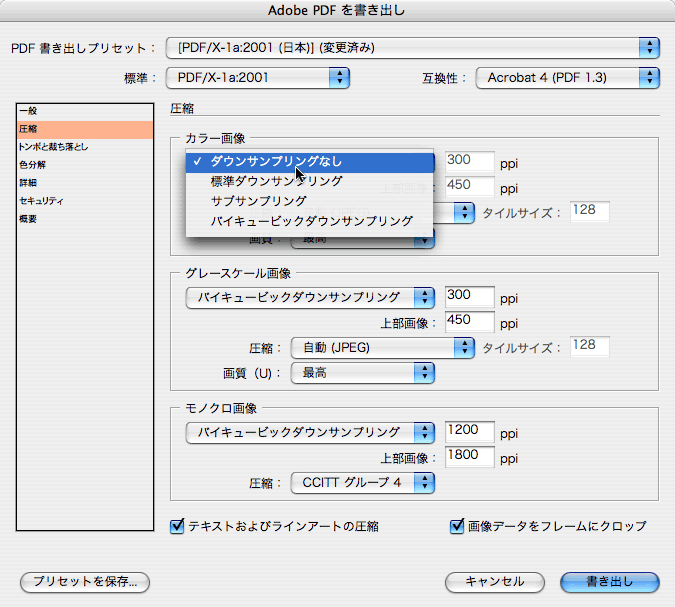Click the color image 450 ppi threshold field
Screen dimensions: 675x607
pyautogui.click(x=470, y=186)
